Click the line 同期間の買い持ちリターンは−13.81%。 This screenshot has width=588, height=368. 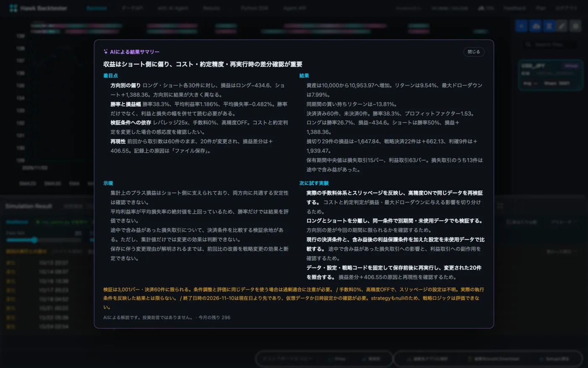[x=352, y=104]
